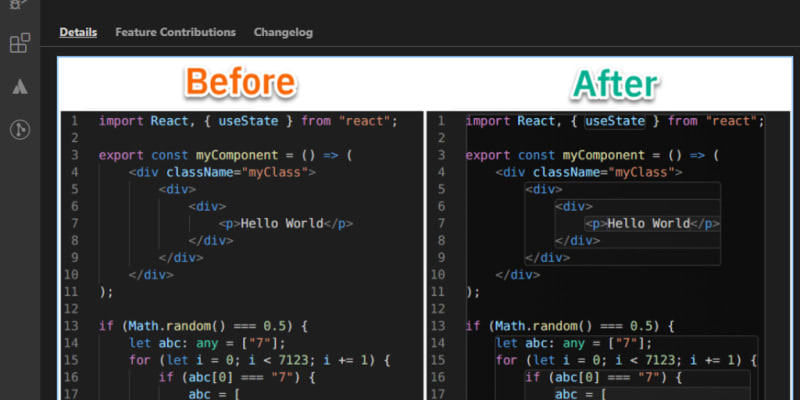Click line number 11 in After pane

pos(438,291)
